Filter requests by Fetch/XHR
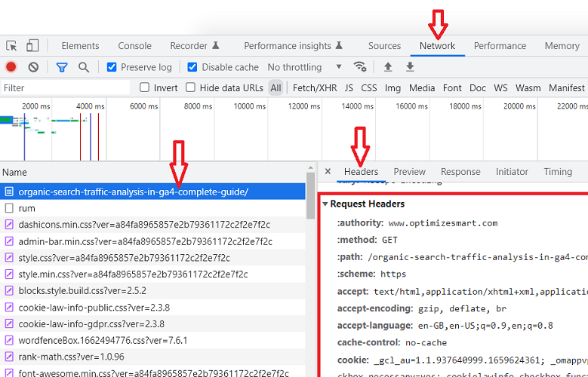Screen dimensions: 588x377 click(x=315, y=88)
